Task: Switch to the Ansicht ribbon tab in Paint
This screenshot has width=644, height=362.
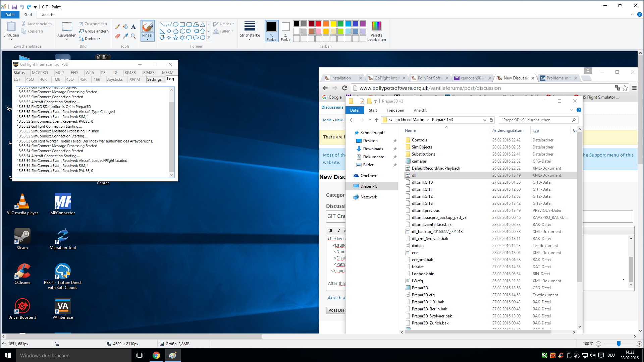Action: [x=48, y=15]
